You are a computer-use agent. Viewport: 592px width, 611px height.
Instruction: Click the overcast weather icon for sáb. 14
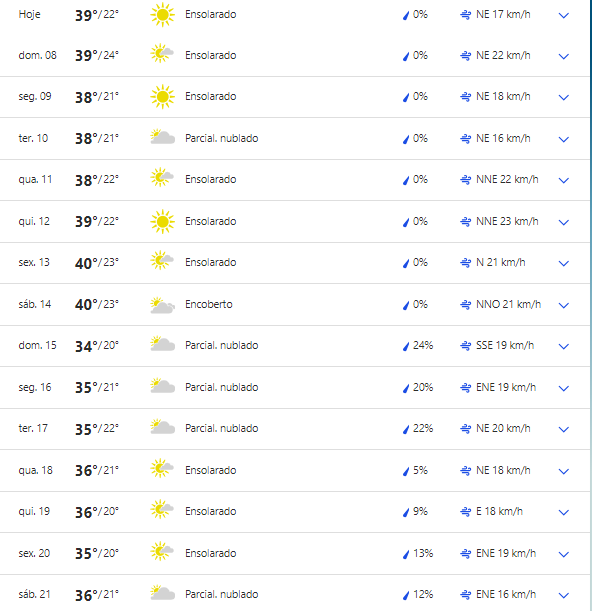click(162, 305)
